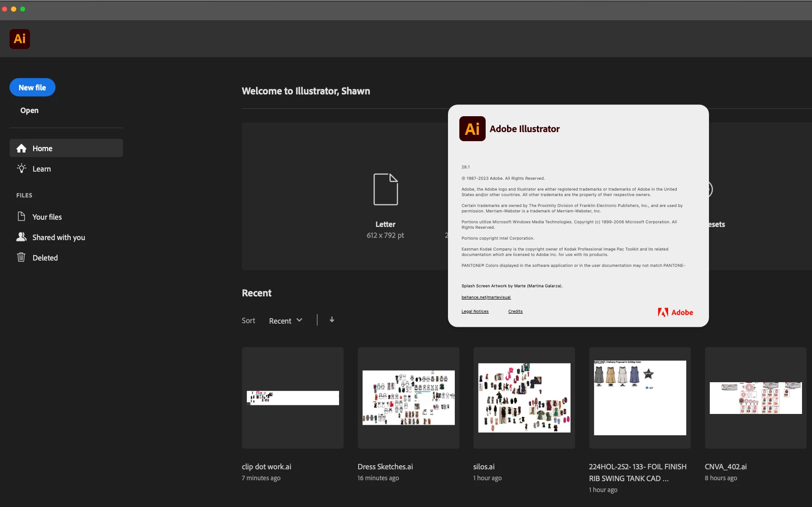Open Shared with you
This screenshot has width=812, height=507.
tap(59, 237)
